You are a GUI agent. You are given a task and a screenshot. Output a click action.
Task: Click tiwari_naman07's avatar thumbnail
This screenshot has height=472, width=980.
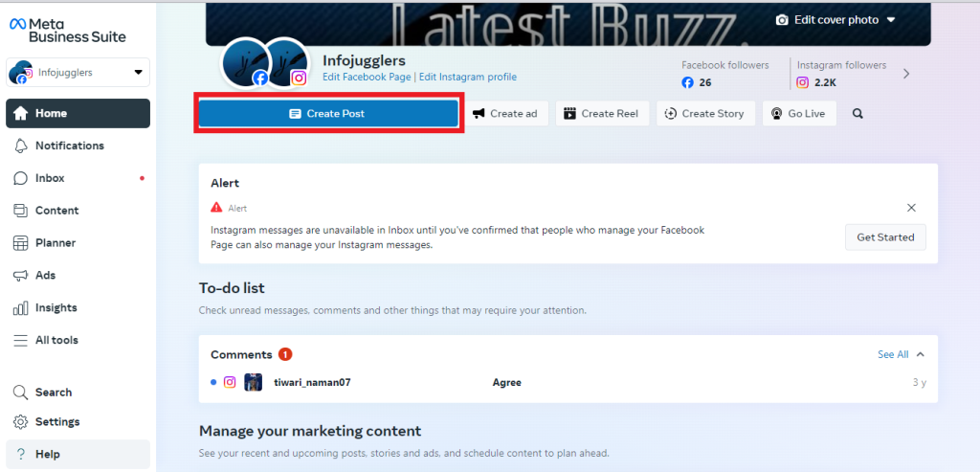coord(253,382)
